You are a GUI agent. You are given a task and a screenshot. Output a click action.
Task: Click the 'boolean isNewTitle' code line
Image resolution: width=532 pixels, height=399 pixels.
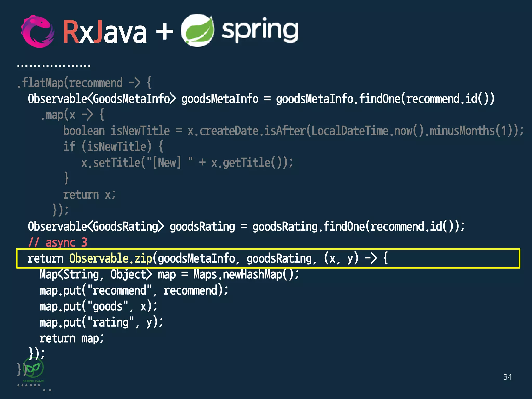point(293,131)
